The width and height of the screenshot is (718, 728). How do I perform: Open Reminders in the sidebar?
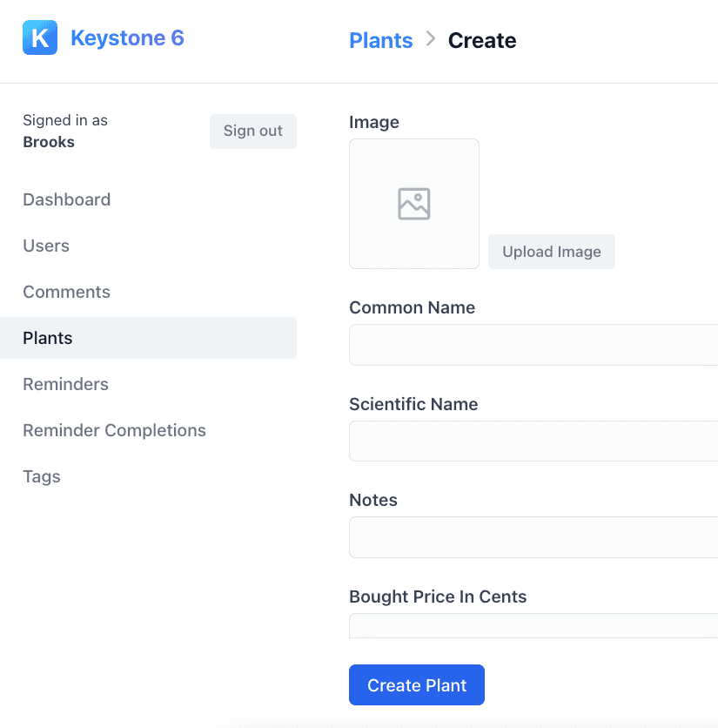tap(66, 384)
